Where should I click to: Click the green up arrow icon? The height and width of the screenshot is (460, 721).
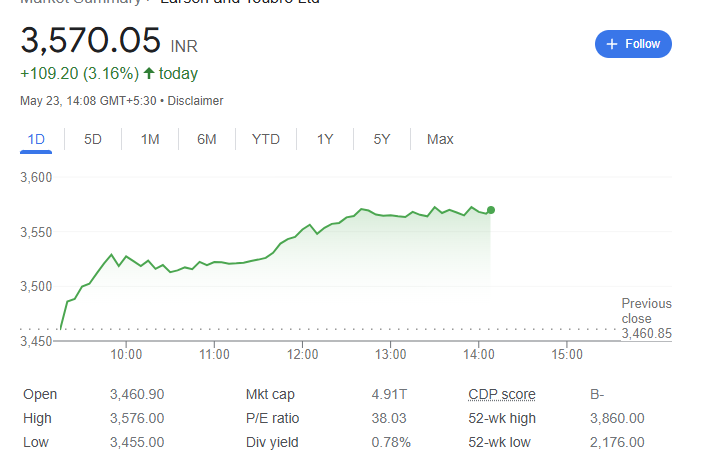tap(150, 73)
